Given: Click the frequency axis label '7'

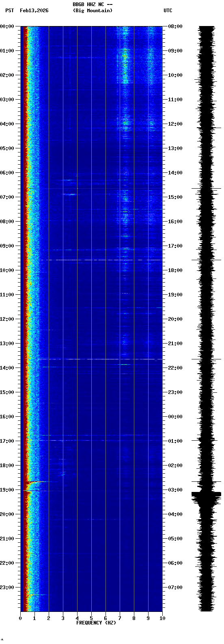Looking at the screenshot, I should pos(120,618).
